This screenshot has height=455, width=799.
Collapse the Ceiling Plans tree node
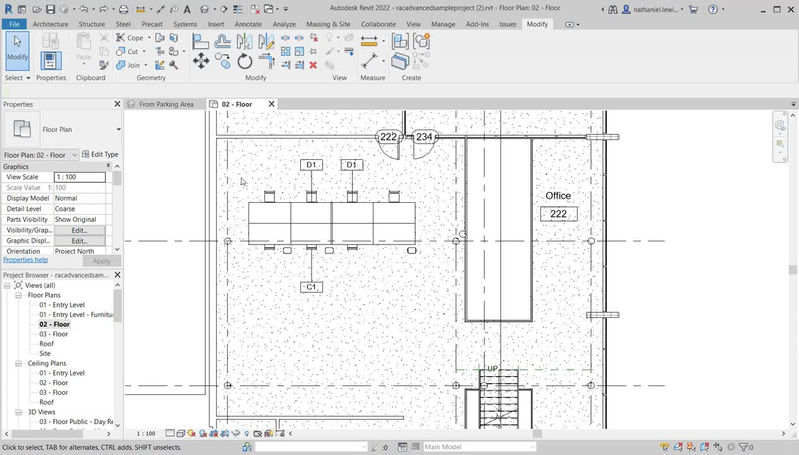point(18,363)
